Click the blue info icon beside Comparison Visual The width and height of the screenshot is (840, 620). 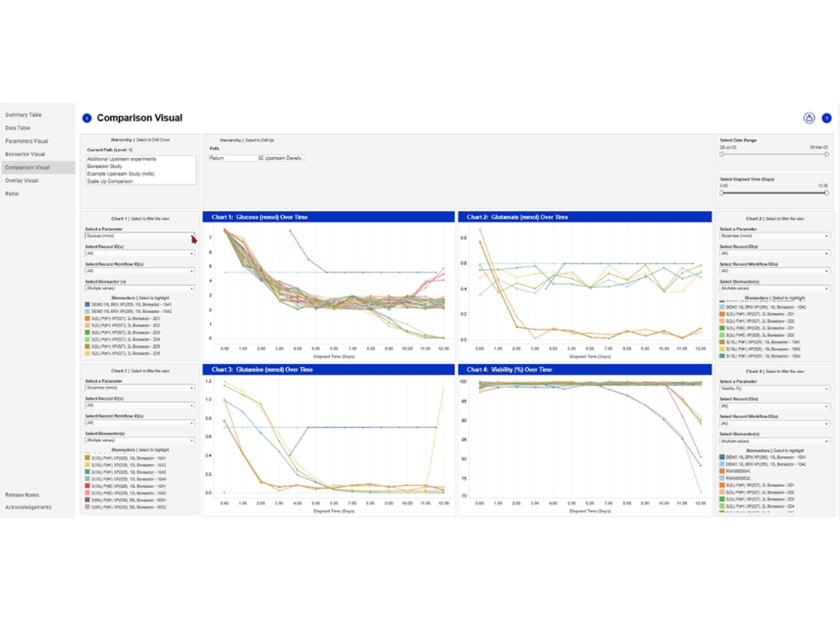(x=87, y=118)
